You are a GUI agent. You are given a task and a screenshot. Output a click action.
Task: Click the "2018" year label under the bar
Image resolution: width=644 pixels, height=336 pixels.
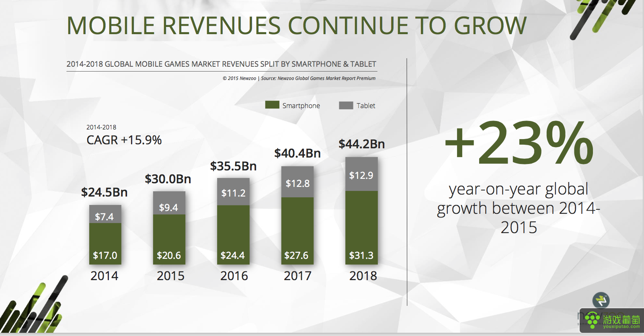tap(363, 276)
